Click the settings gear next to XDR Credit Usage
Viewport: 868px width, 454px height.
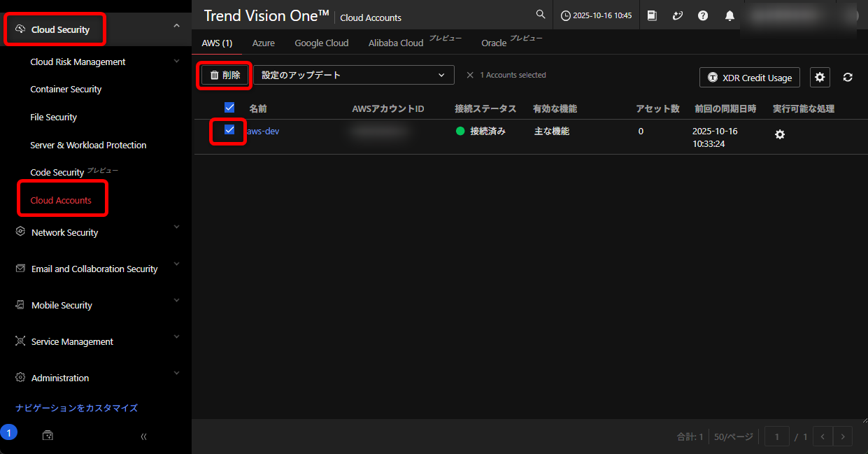tap(820, 77)
